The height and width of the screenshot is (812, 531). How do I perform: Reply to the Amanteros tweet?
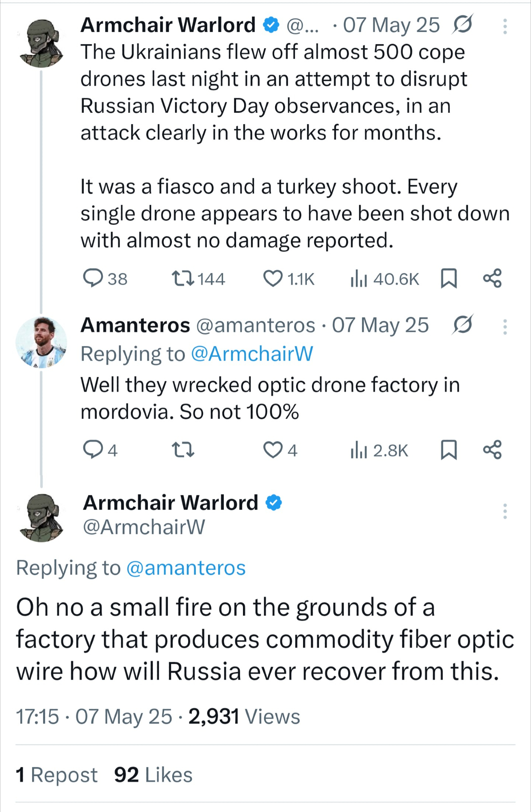(93, 450)
